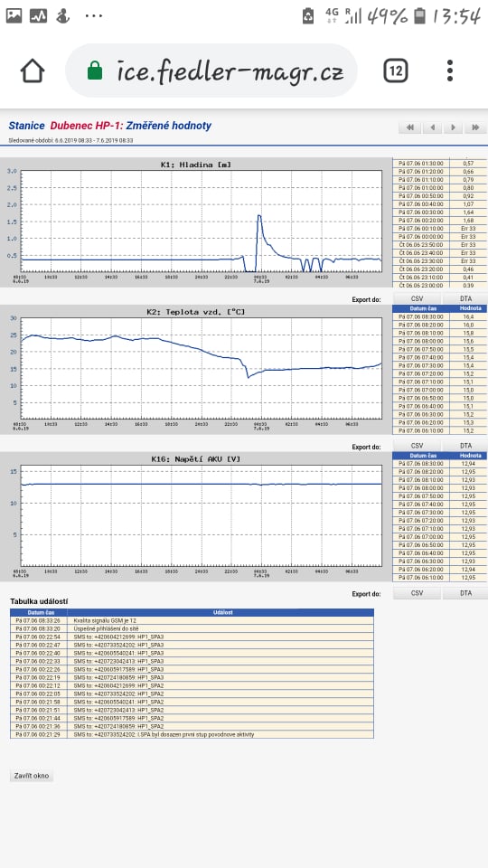This screenshot has width=488, height=868.
Task: Tap the browser home icon
Action: click(33, 71)
